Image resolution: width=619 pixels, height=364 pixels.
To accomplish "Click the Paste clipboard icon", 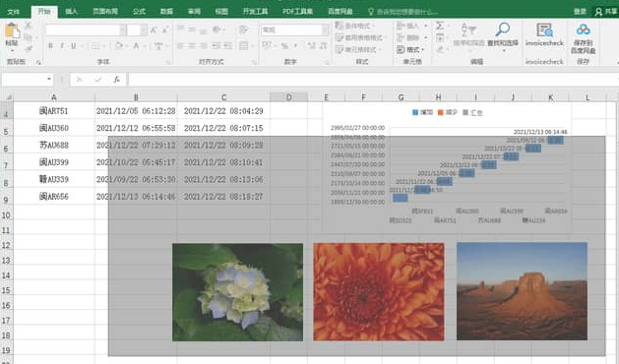I will click(12, 30).
